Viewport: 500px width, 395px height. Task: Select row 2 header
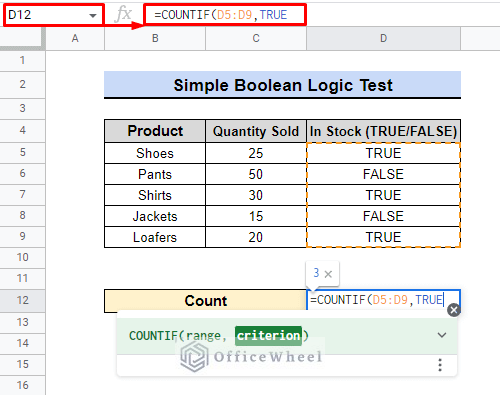22,85
